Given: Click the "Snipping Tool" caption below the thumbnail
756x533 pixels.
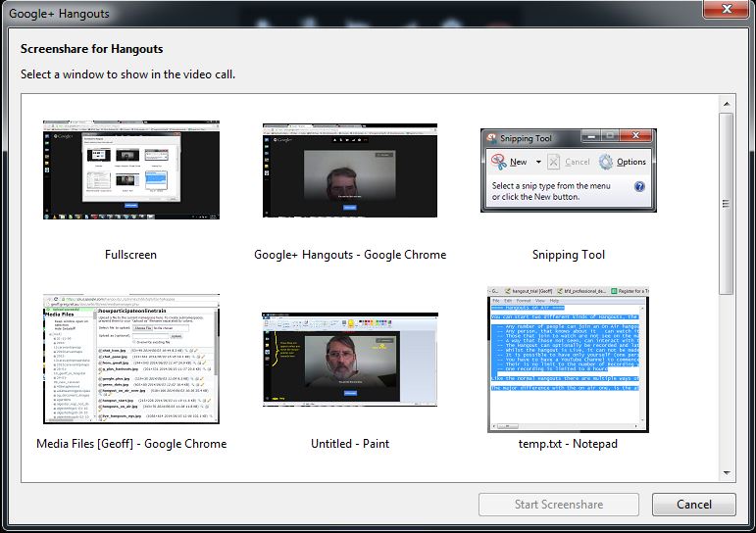Looking at the screenshot, I should coord(569,255).
